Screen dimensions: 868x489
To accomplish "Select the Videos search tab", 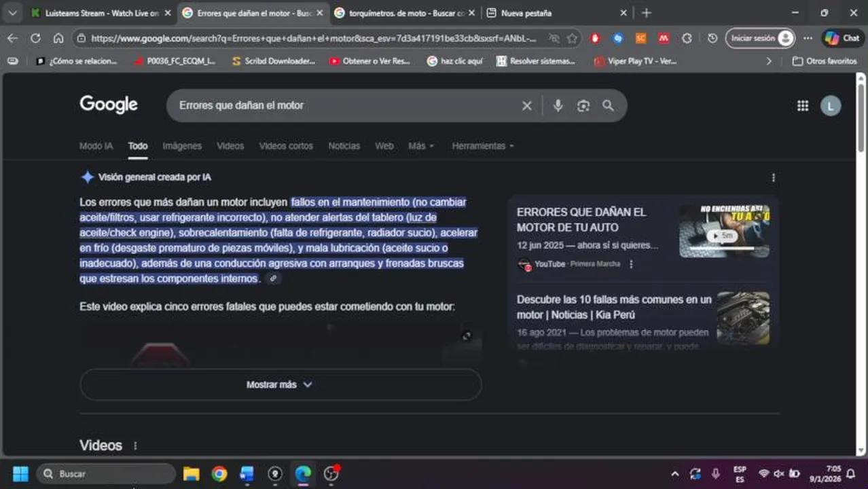I will 230,146.
